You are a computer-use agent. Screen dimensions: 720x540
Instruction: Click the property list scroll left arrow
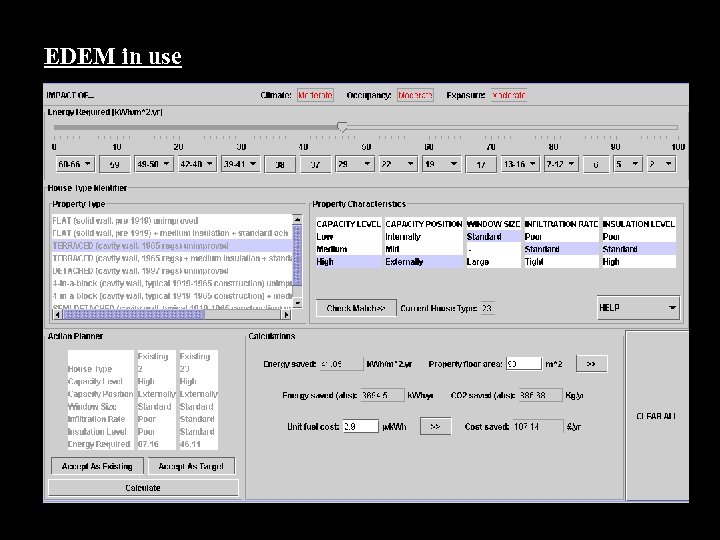[x=57, y=315]
